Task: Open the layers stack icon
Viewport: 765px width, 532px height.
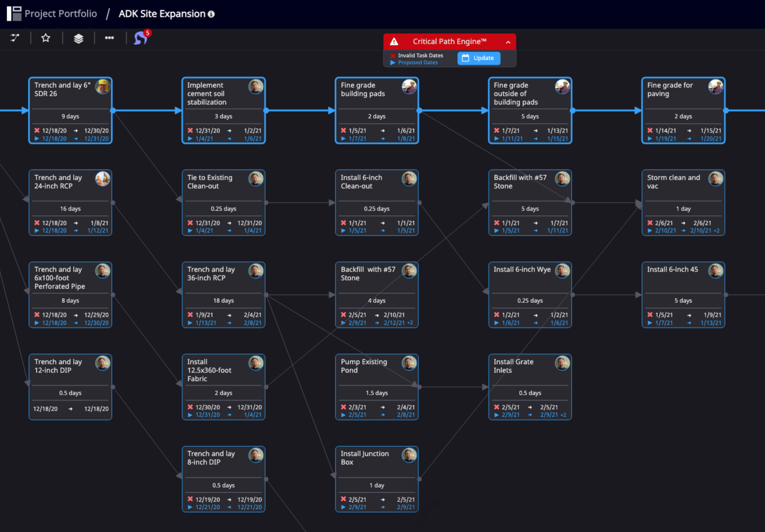Action: point(78,38)
